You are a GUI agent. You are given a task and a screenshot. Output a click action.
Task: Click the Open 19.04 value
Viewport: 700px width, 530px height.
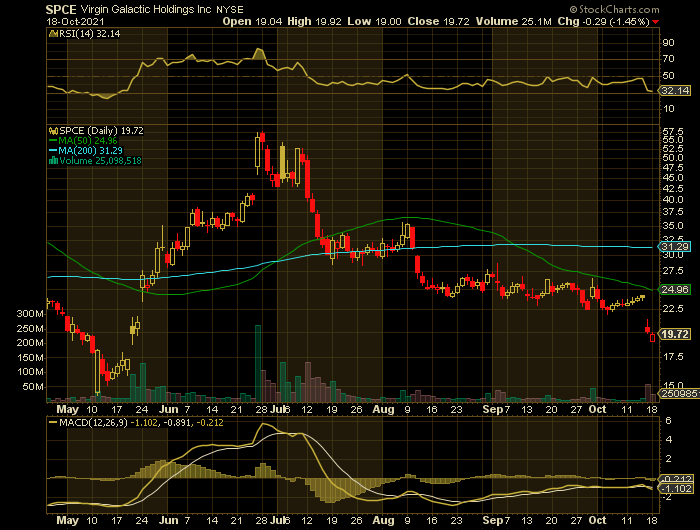[x=252, y=21]
